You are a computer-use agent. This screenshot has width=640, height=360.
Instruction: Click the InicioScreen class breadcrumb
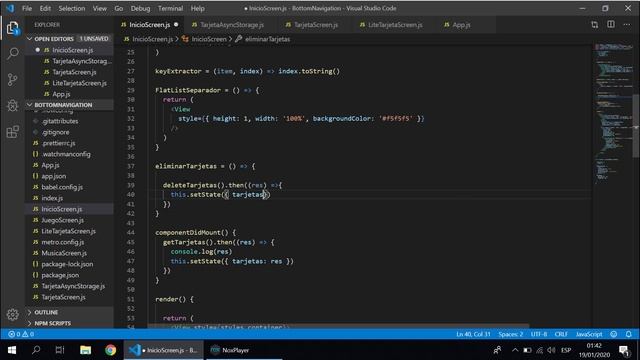(x=209, y=39)
